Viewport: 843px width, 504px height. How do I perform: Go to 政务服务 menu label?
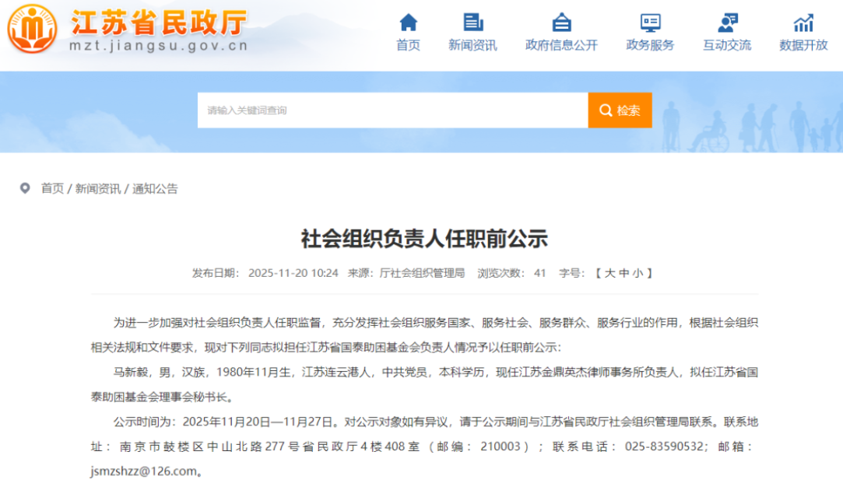coord(650,45)
